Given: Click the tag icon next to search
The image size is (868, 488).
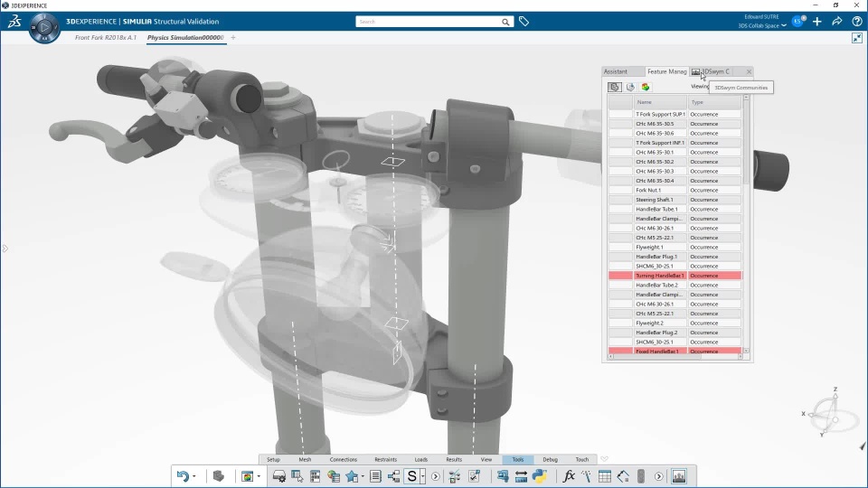Looking at the screenshot, I should tap(524, 22).
